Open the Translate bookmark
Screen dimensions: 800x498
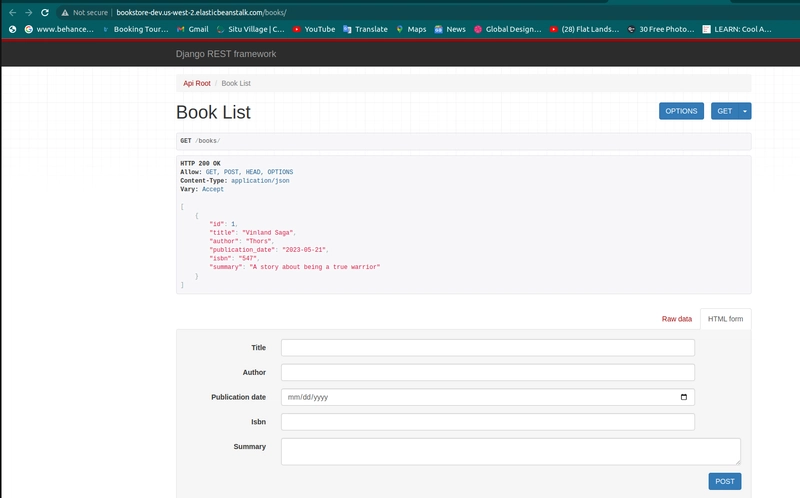click(x=365, y=29)
